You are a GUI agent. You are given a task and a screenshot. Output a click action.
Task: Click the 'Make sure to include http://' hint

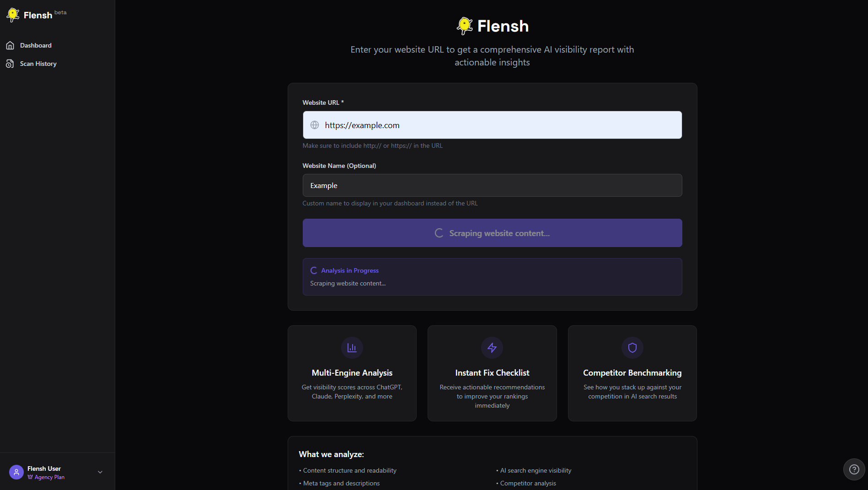(x=373, y=145)
